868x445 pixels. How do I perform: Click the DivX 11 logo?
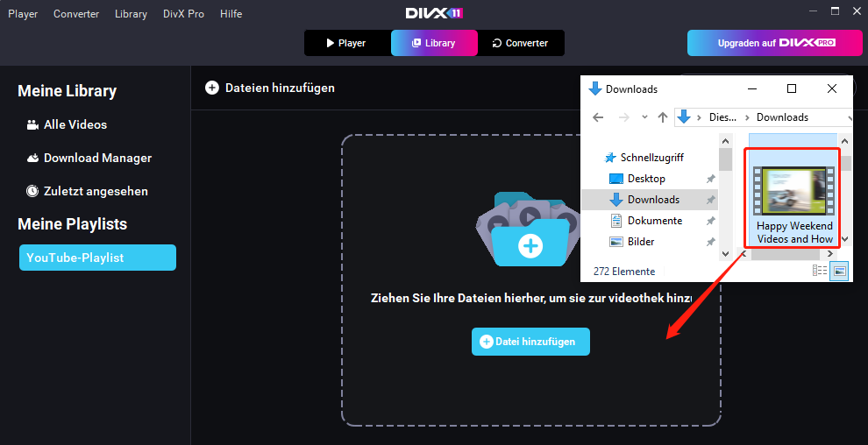pyautogui.click(x=434, y=13)
